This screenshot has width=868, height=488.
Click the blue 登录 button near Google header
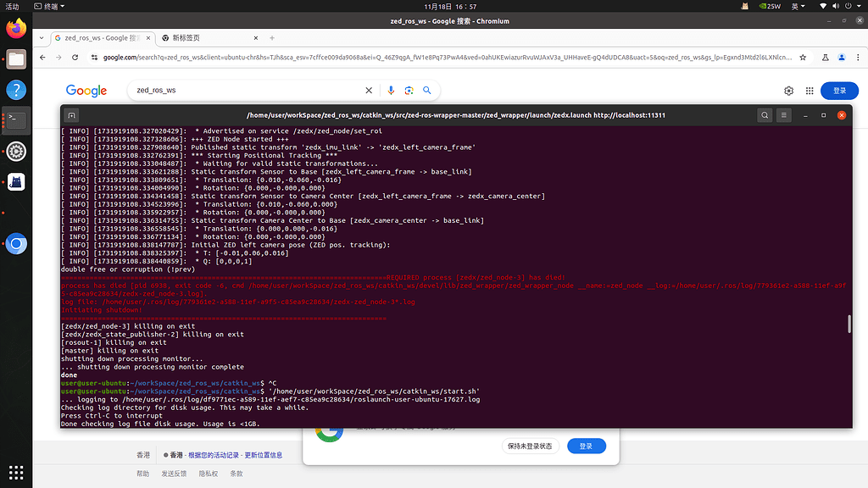tap(839, 91)
